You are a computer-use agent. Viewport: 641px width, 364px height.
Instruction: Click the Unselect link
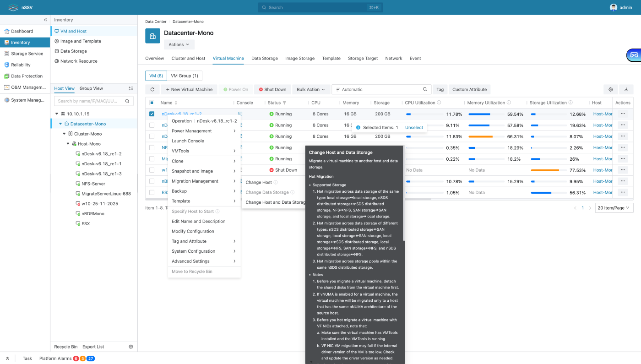tap(414, 128)
